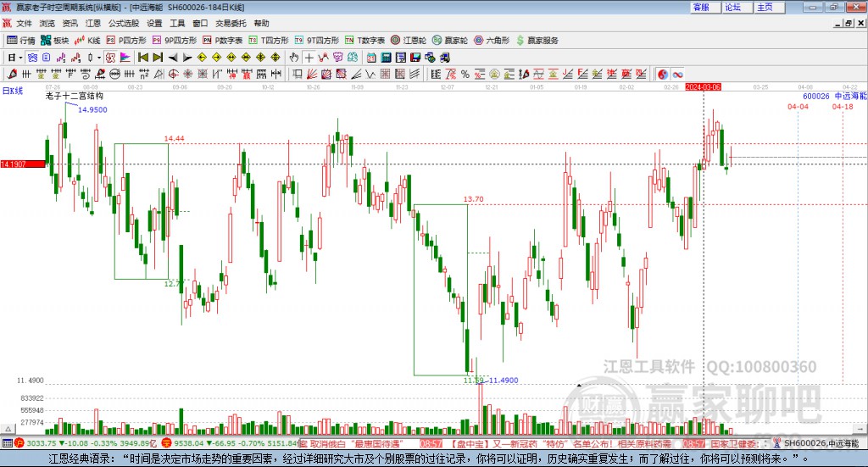Open the 9T四方形 tool

[x=317, y=41]
